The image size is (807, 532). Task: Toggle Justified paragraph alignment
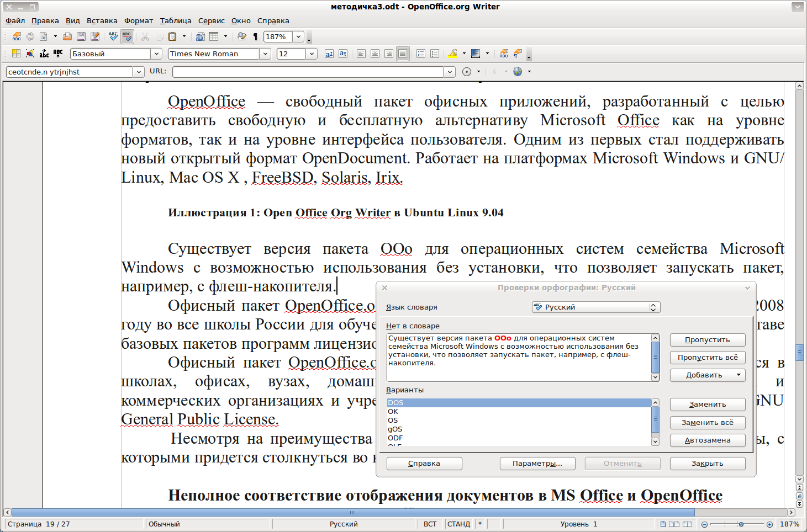tap(403, 54)
